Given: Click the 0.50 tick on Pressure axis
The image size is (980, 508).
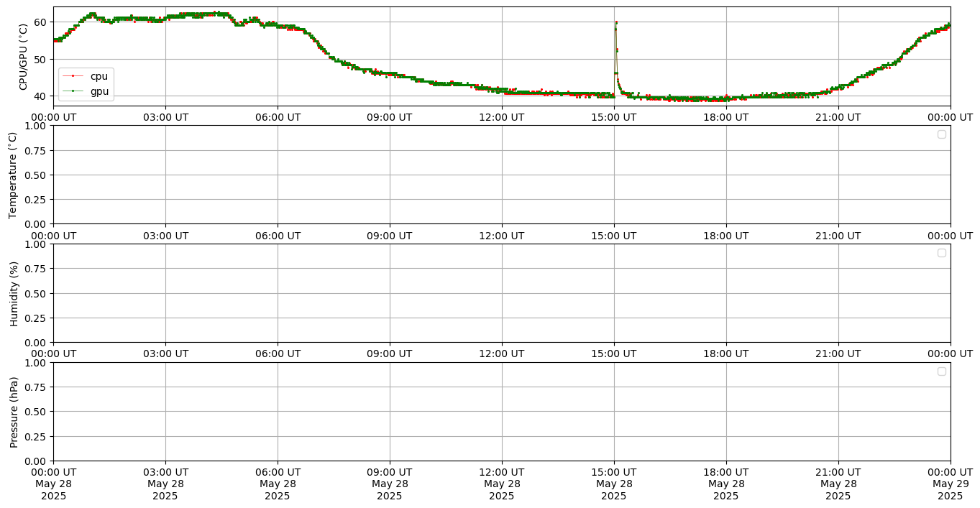Looking at the screenshot, I should coord(36,412).
